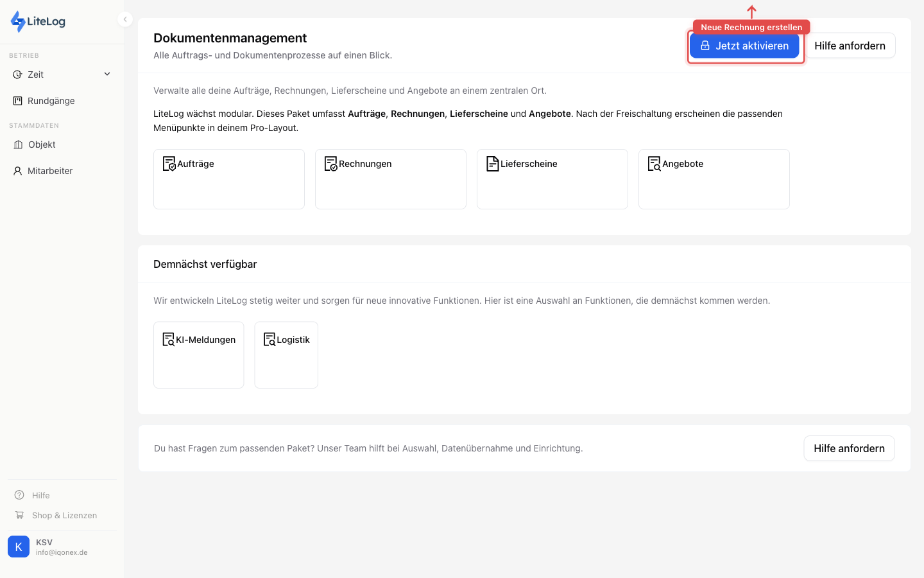Click the Jetzt aktivieren button
924x578 pixels.
pyautogui.click(x=744, y=46)
